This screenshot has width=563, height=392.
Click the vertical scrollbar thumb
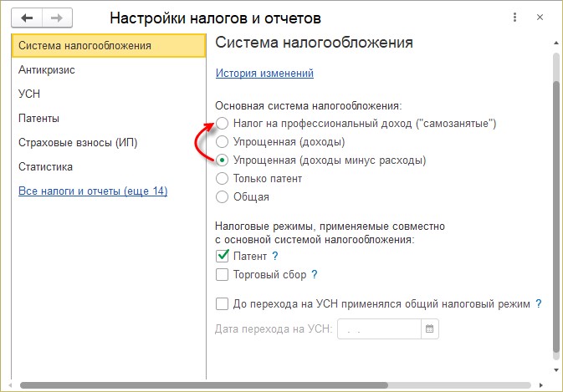tap(556, 216)
